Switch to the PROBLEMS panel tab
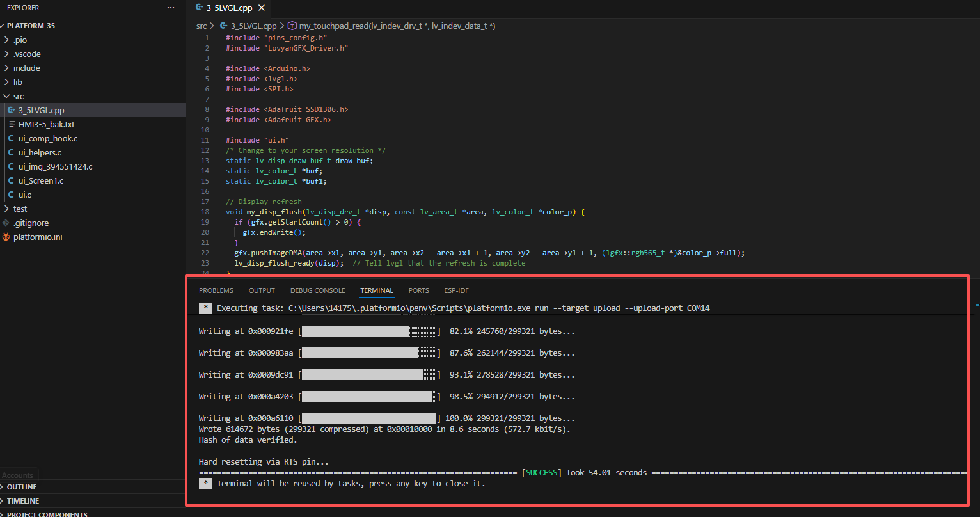This screenshot has height=517, width=980. coord(216,290)
